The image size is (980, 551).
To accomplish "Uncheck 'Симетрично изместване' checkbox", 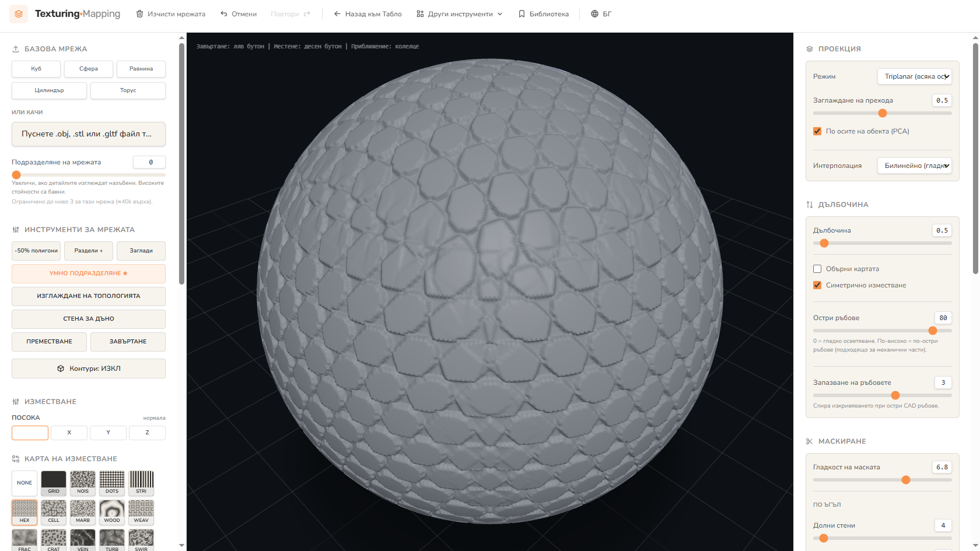I will 817,285.
